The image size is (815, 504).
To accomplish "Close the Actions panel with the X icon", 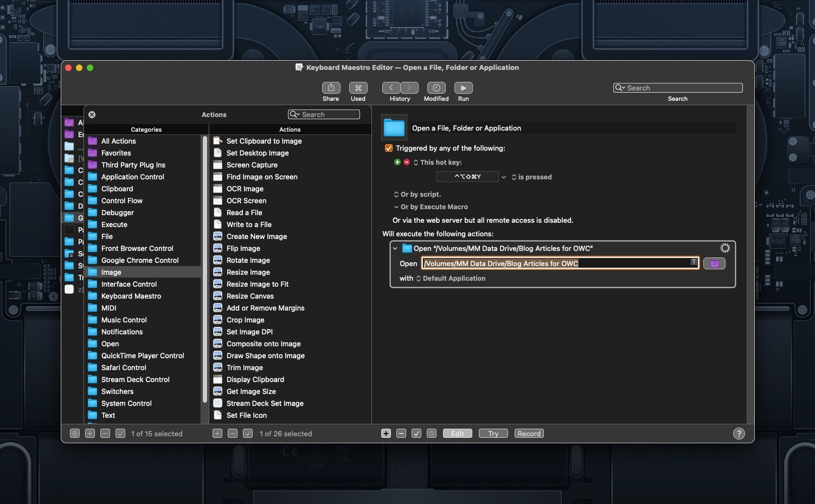I will click(x=92, y=114).
